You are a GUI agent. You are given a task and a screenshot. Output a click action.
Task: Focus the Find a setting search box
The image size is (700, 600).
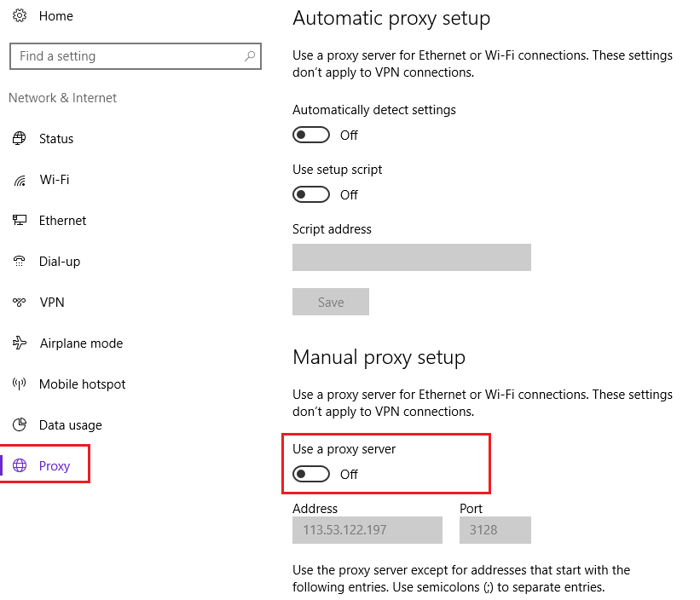pyautogui.click(x=128, y=56)
